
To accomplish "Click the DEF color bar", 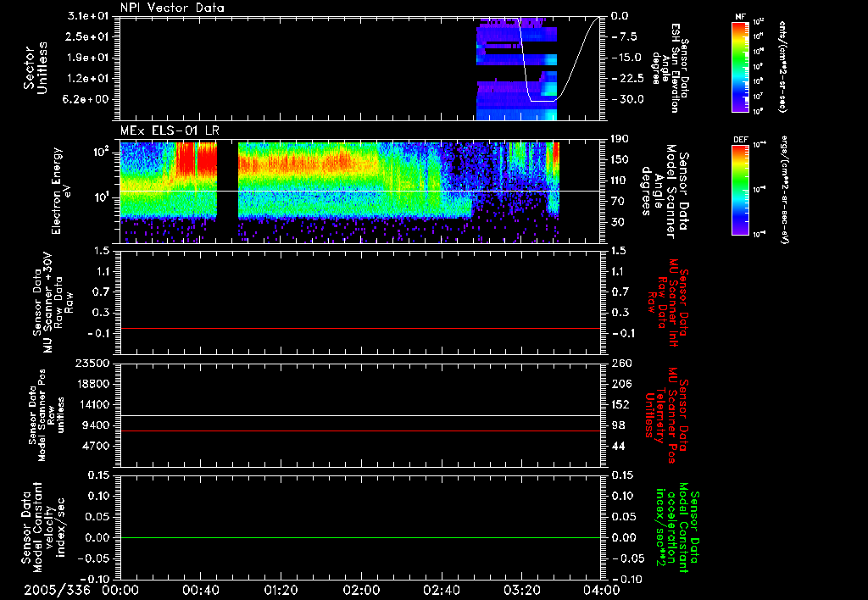I will (740, 190).
